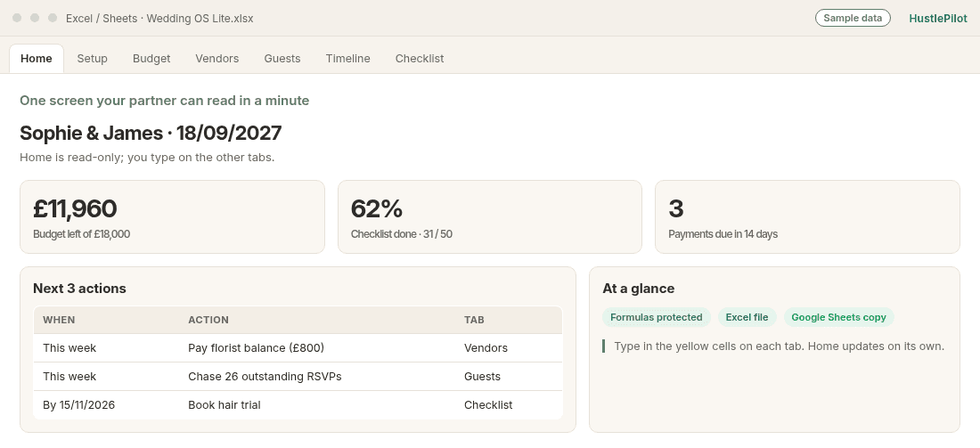Click the 3 payments due card
The image size is (980, 448).
(807, 216)
